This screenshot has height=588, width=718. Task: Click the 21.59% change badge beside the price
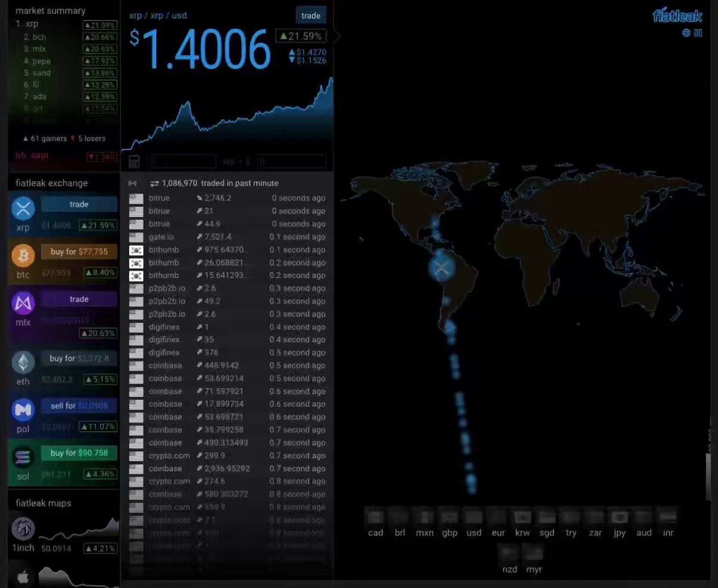click(301, 36)
